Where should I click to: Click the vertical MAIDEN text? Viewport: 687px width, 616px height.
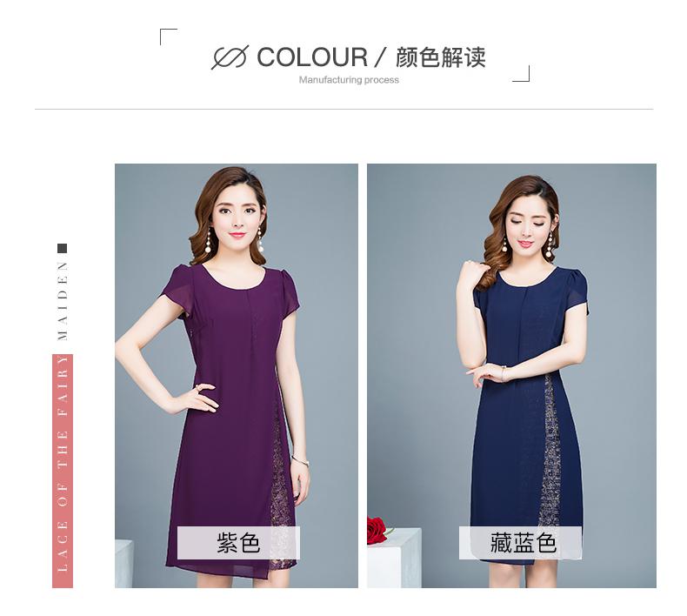(63, 301)
